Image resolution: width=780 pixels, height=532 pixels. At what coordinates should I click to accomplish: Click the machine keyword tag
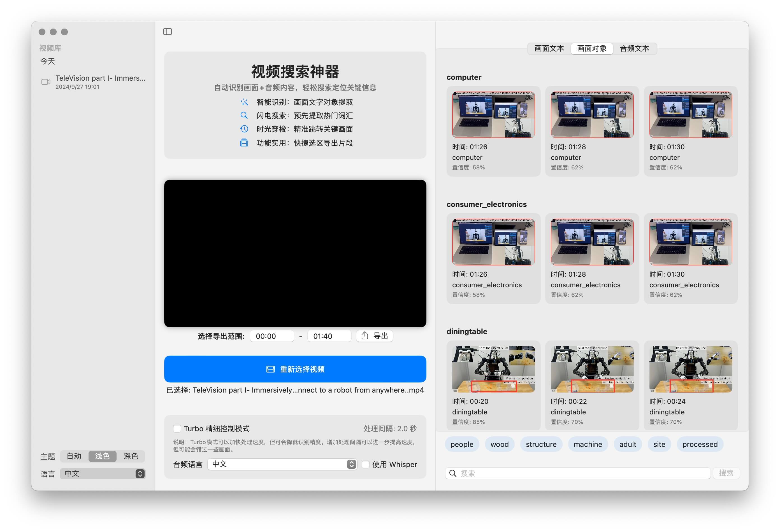tap(588, 444)
